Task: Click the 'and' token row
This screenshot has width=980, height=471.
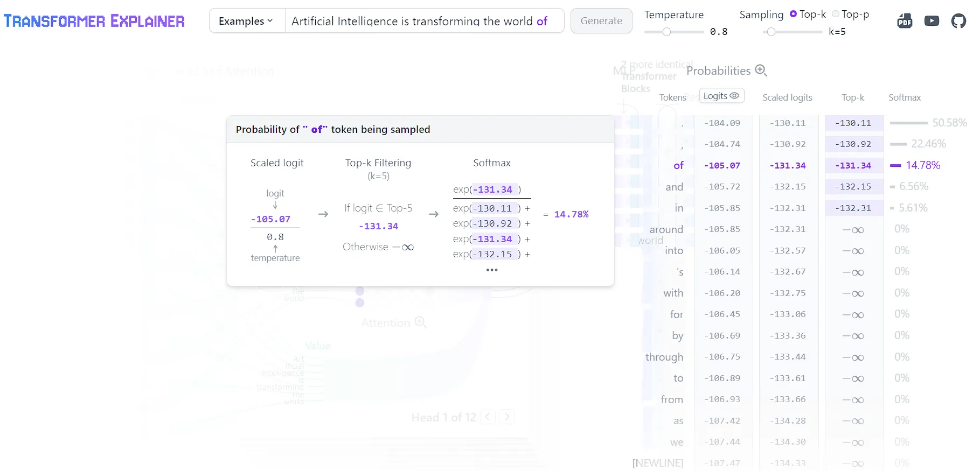Action: coord(674,187)
